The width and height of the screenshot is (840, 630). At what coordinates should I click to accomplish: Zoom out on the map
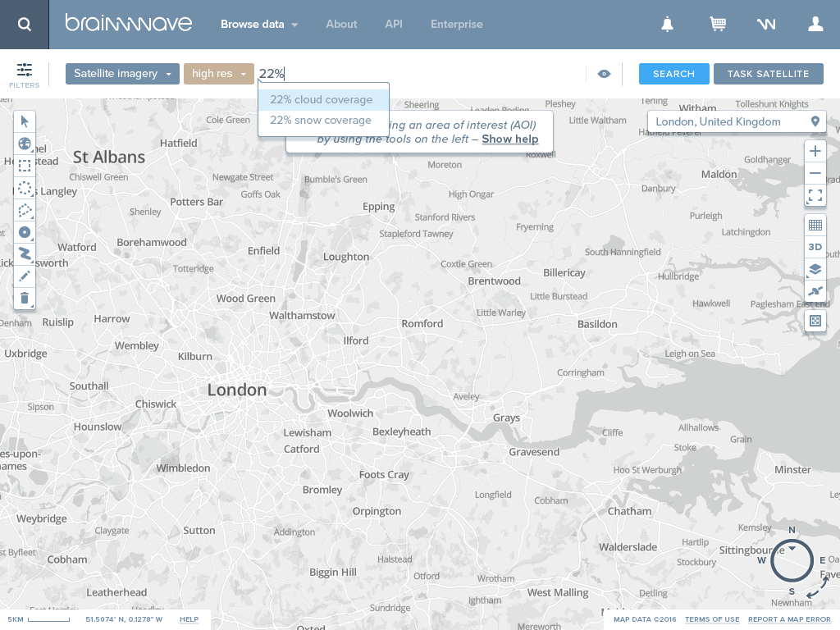click(x=815, y=173)
